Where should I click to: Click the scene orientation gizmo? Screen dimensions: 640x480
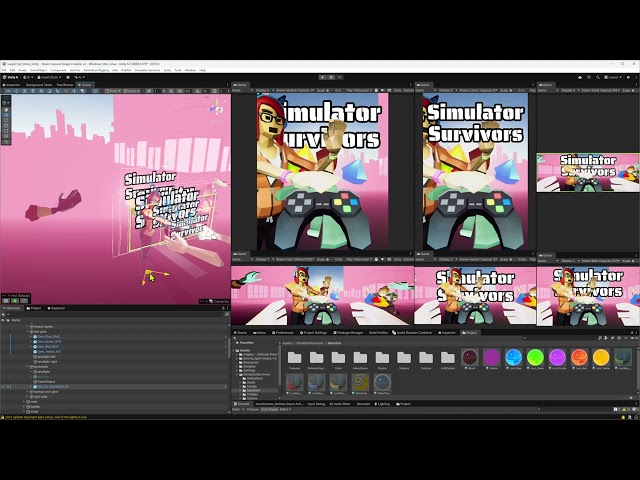(217, 109)
